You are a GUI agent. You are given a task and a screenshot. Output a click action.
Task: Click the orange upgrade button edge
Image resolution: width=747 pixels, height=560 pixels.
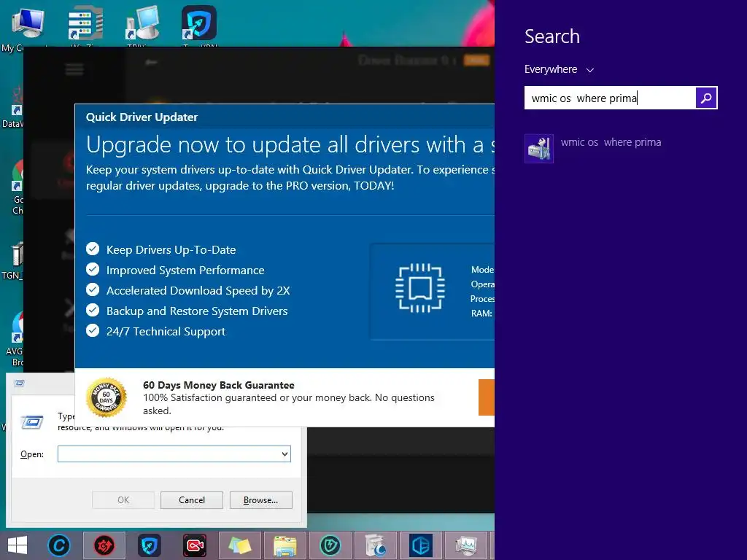pyautogui.click(x=487, y=397)
